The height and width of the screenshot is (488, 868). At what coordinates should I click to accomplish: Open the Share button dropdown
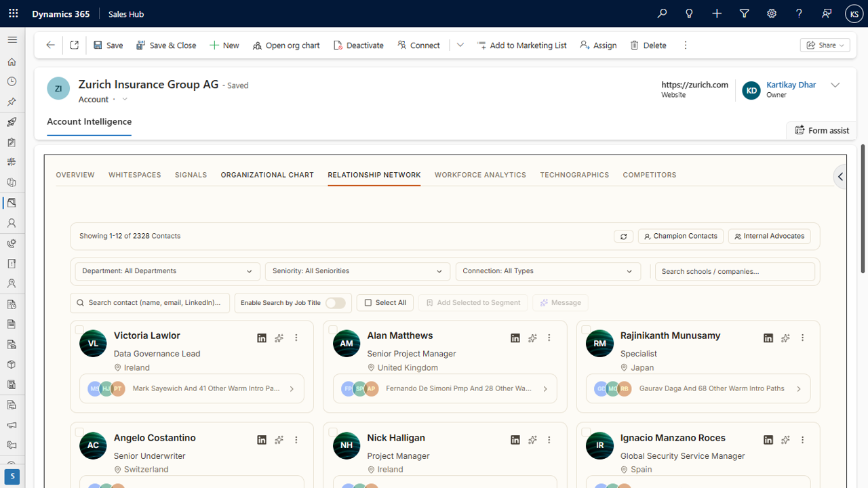[825, 45]
